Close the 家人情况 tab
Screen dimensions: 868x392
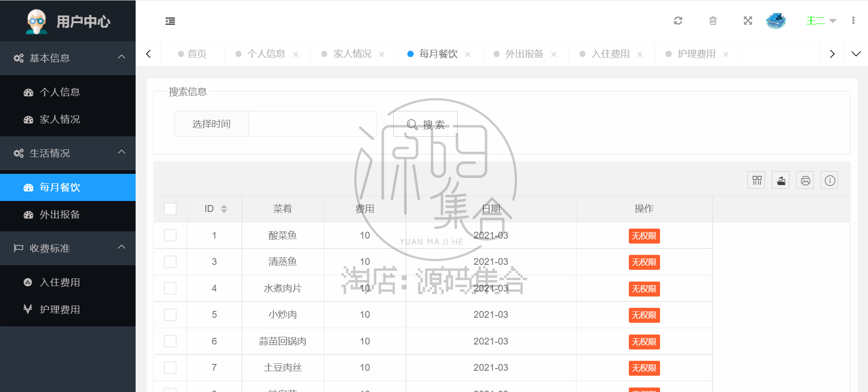click(x=382, y=54)
